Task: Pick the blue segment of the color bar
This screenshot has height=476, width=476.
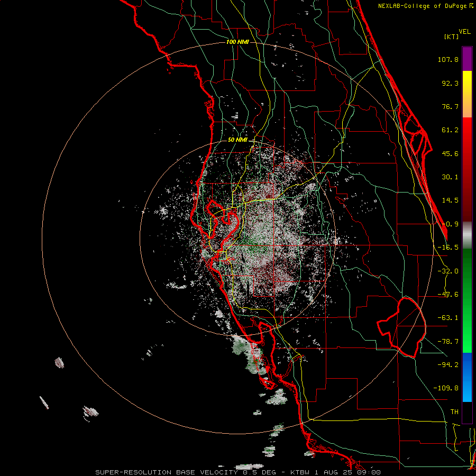Action: pos(467,377)
